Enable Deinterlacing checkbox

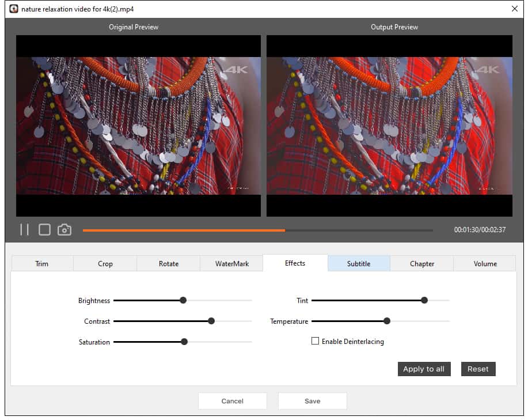[315, 341]
